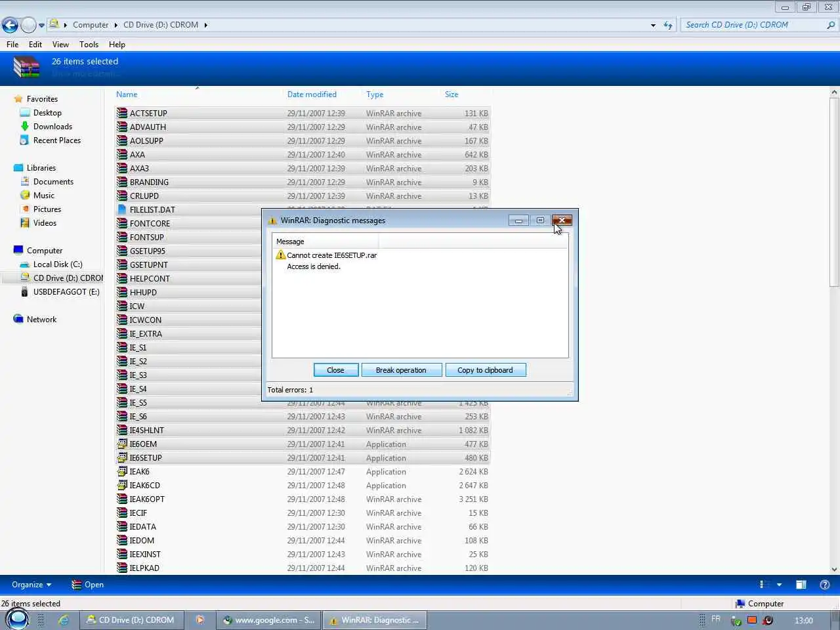Click the ACTSETUP archive file icon
Viewport: 840px width, 630px height.
(122, 113)
